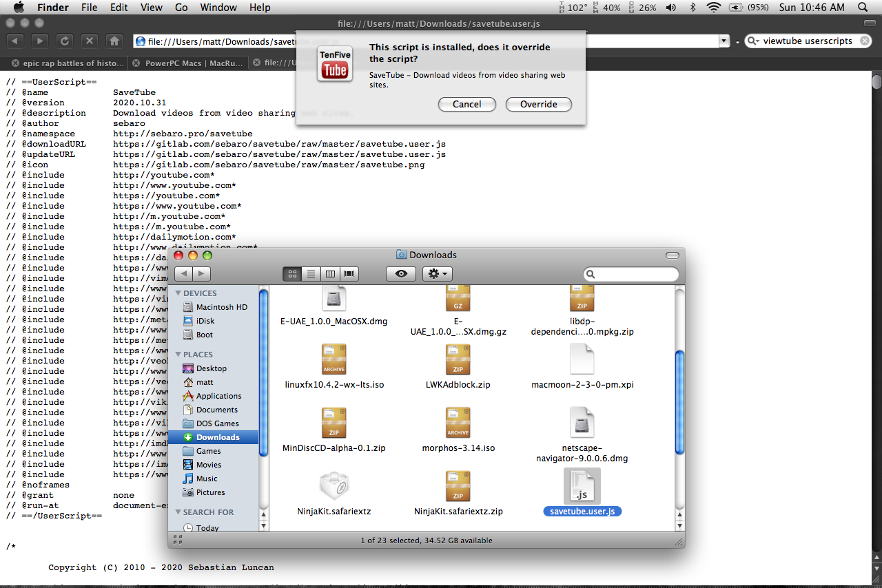Switch Finder to column view
This screenshot has width=882, height=588.
331,274
